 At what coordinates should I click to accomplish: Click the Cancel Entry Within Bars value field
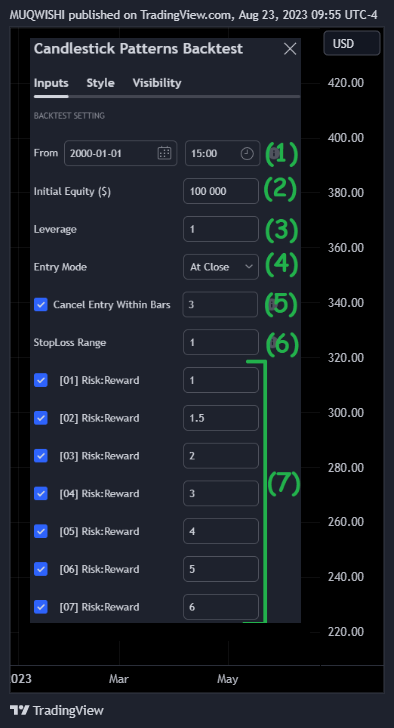pos(220,305)
